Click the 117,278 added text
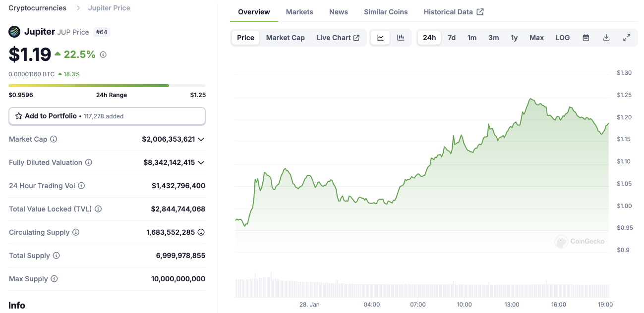This screenshot has width=644, height=313. coord(104,116)
